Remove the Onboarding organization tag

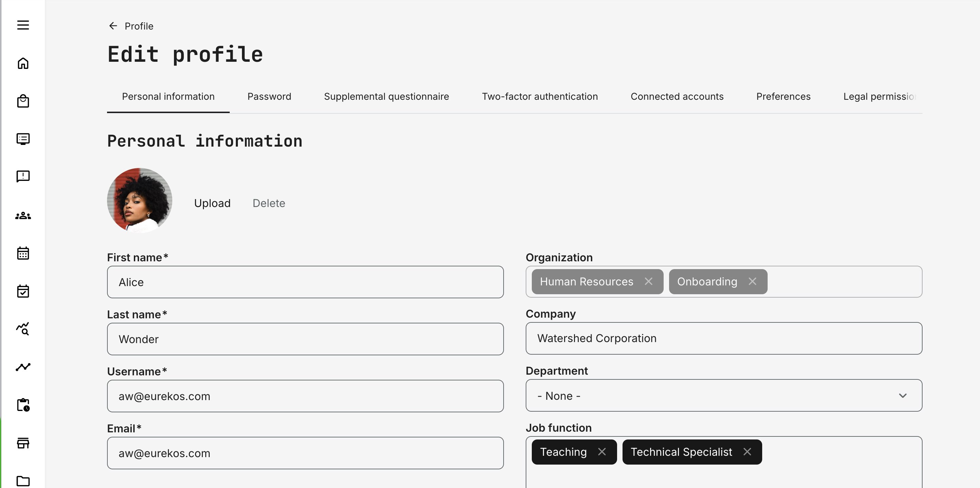point(752,281)
